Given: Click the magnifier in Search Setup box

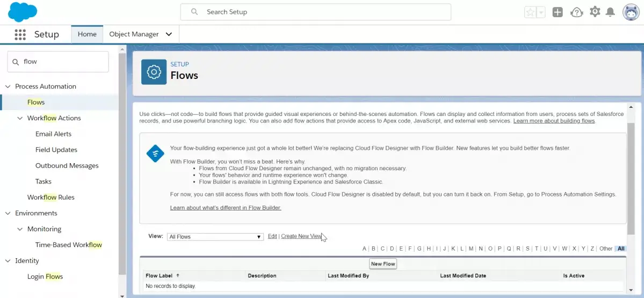Looking at the screenshot, I should point(194,12).
